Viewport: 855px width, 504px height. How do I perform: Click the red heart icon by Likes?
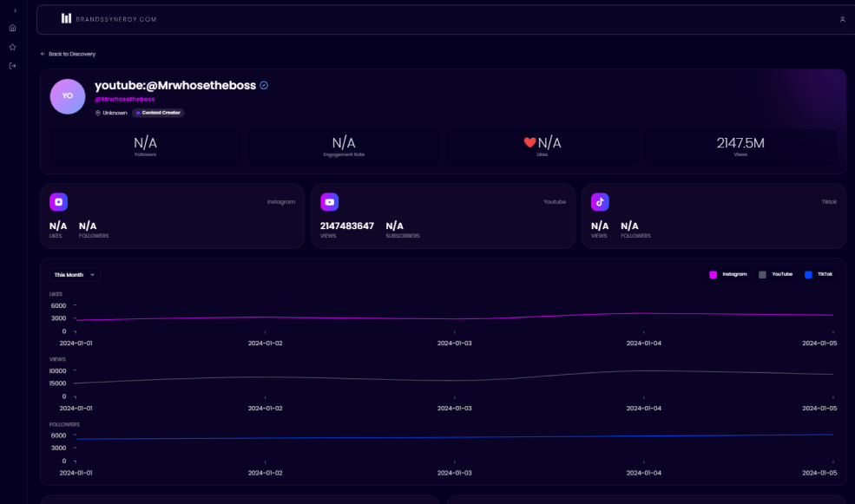pyautogui.click(x=529, y=142)
